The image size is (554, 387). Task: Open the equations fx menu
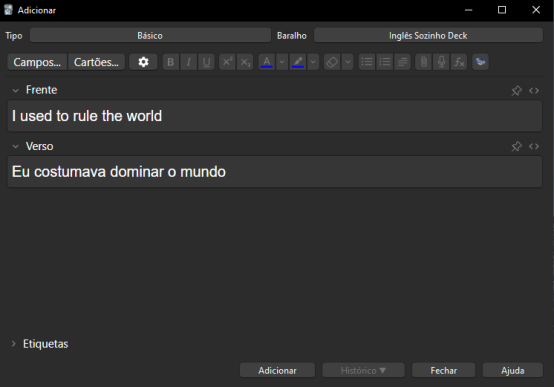tap(459, 62)
